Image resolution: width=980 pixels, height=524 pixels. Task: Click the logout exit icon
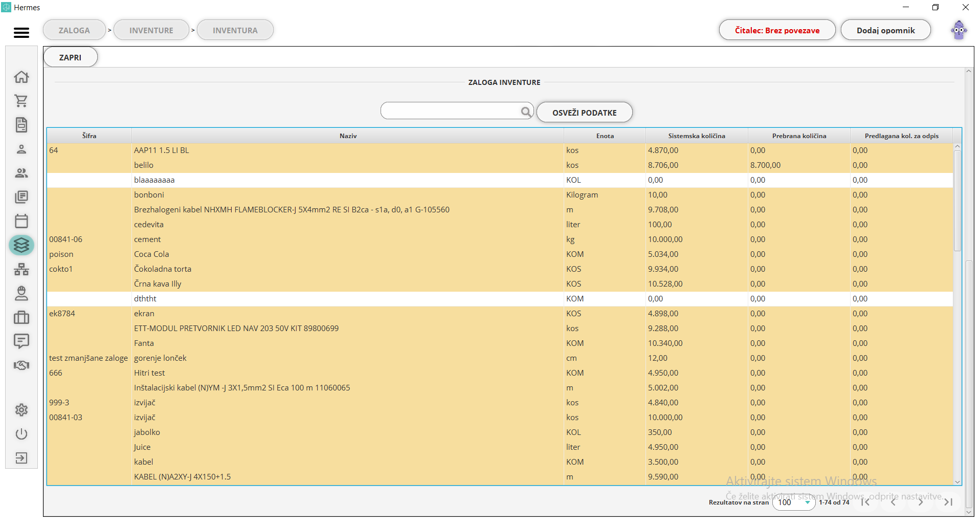[x=21, y=458]
